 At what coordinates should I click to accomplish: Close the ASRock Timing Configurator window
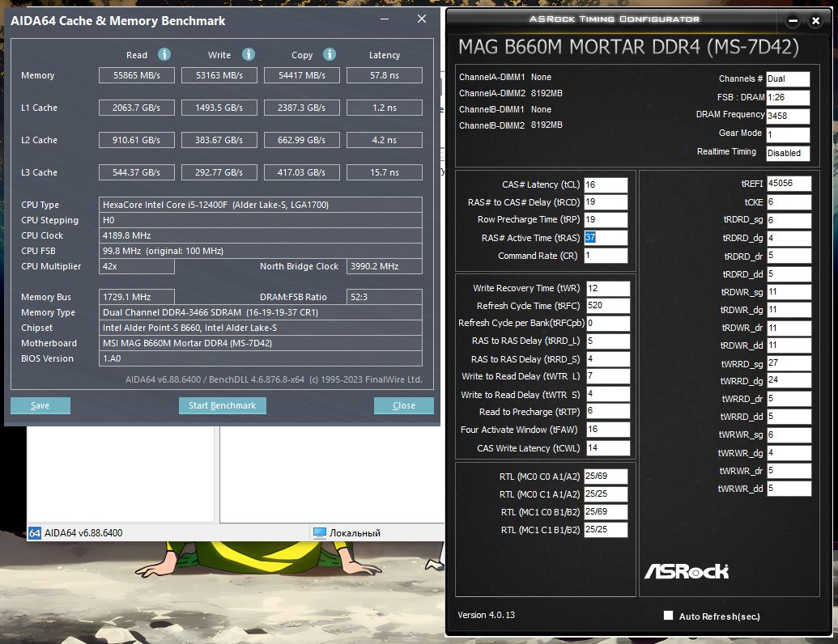(x=815, y=21)
